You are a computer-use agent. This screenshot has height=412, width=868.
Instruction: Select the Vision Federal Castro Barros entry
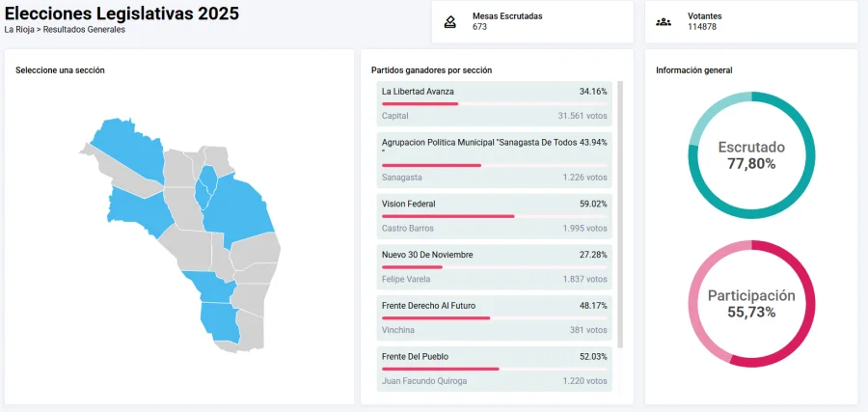(x=494, y=216)
